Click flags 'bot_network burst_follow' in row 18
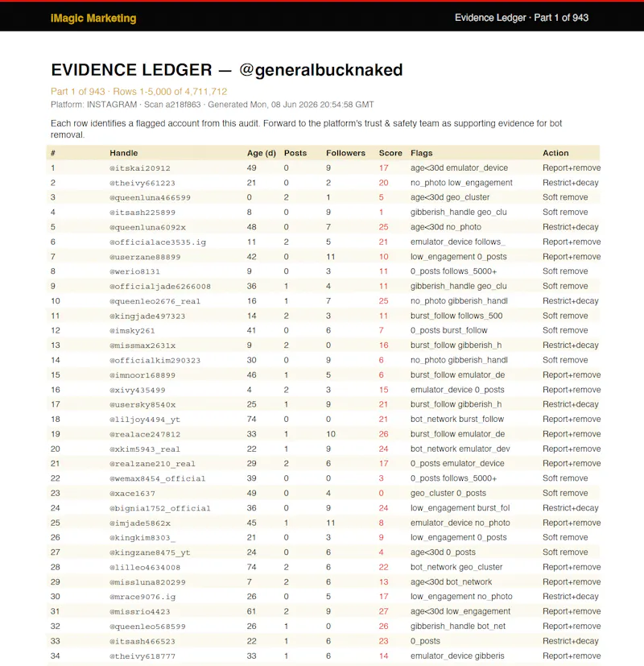The image size is (644, 666). (457, 419)
